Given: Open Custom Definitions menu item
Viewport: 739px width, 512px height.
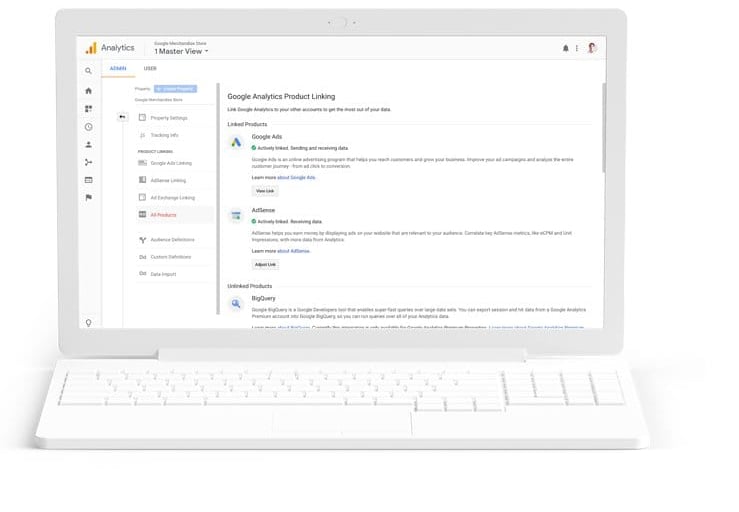Looking at the screenshot, I should [x=175, y=257].
